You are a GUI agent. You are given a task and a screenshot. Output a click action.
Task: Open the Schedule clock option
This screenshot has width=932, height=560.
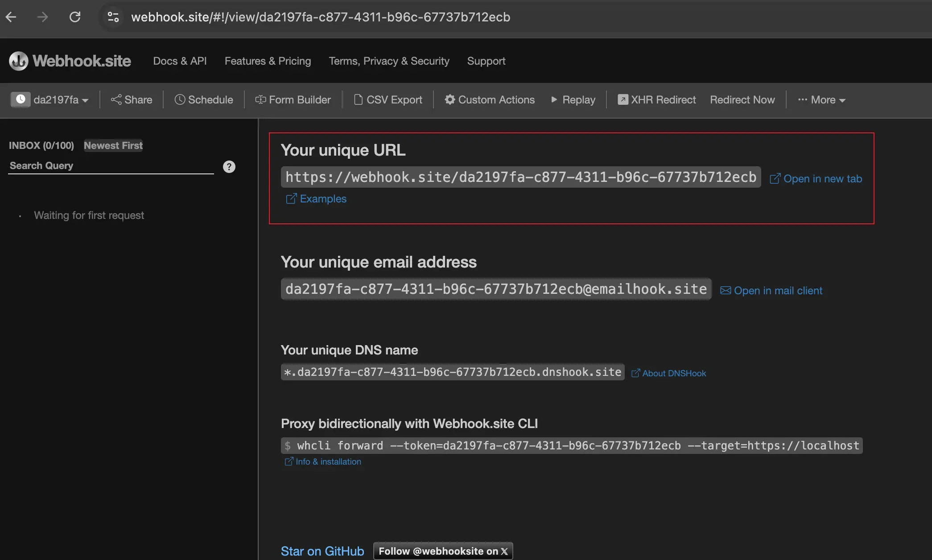[204, 100]
